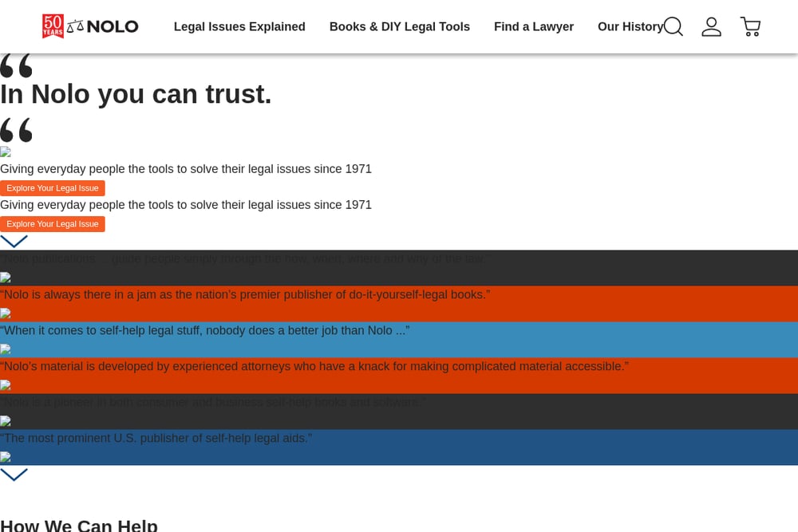The image size is (798, 532).
Task: Click the 'In Nolo you can trust.' heading
Action: (136, 94)
